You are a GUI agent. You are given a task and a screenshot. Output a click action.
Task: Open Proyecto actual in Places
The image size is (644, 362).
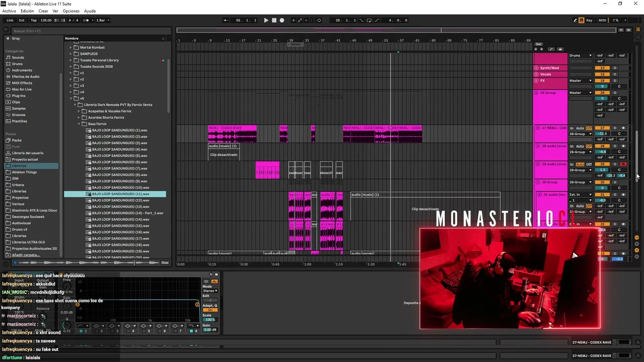tap(25, 159)
